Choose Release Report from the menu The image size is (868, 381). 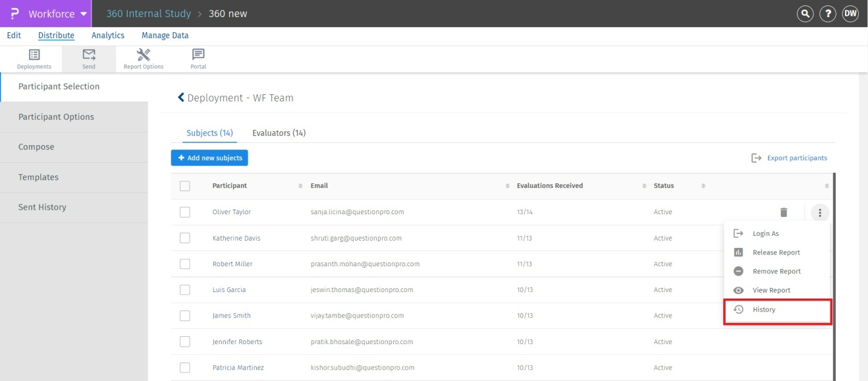[776, 252]
